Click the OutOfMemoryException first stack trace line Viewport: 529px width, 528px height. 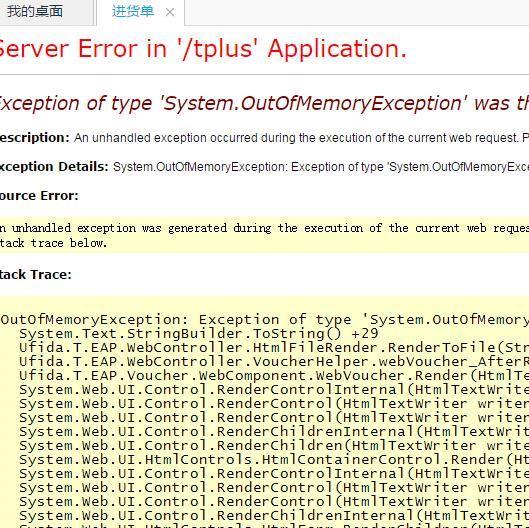(x=264, y=319)
